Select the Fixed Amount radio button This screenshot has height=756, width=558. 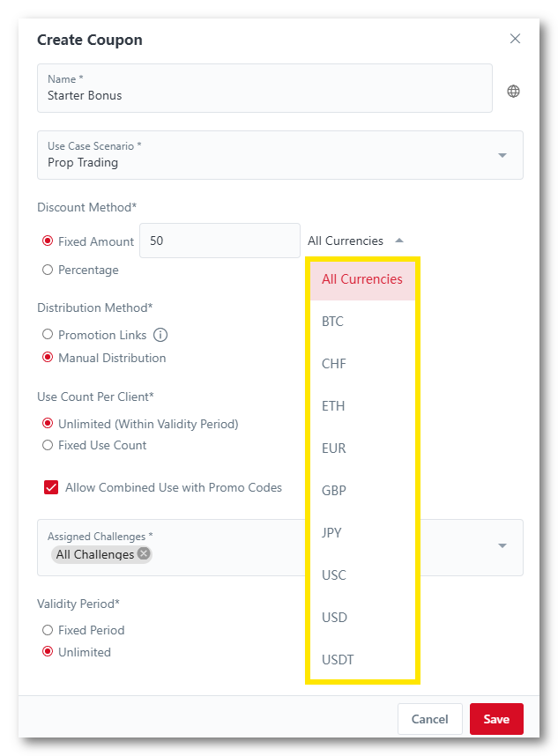pyautogui.click(x=48, y=241)
